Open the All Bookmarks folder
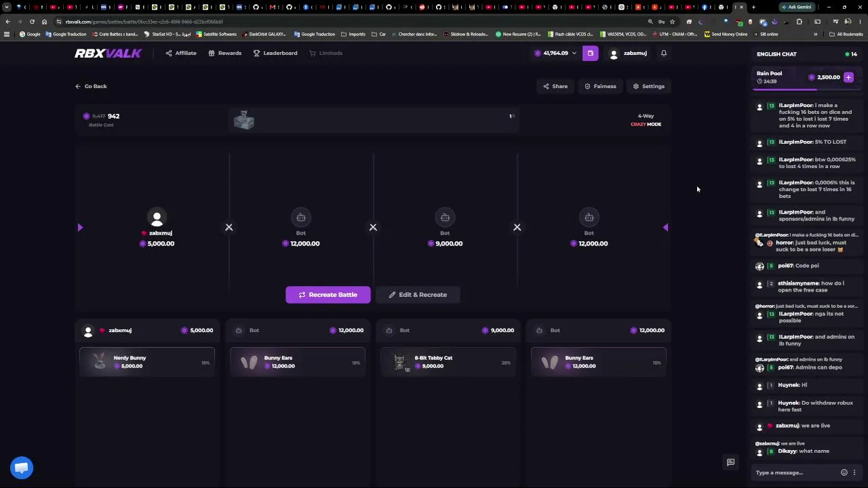Image resolution: width=868 pixels, height=488 pixels. click(x=847, y=34)
